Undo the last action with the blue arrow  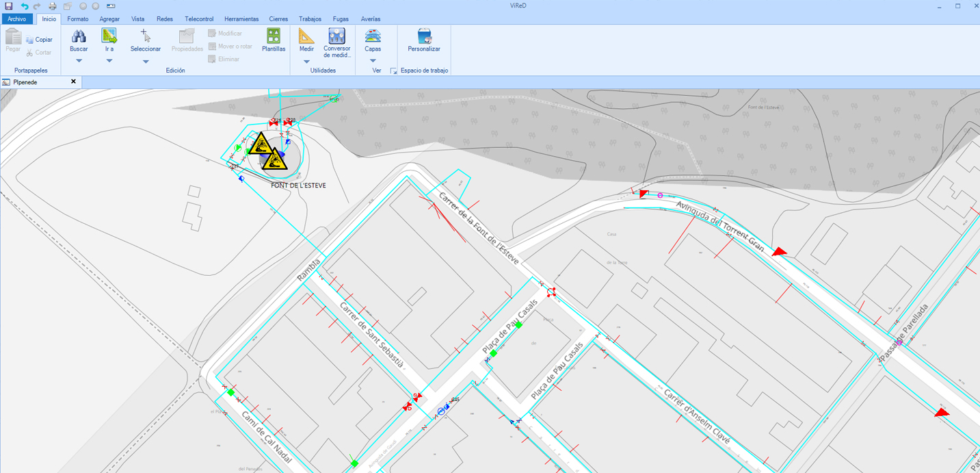point(24,6)
